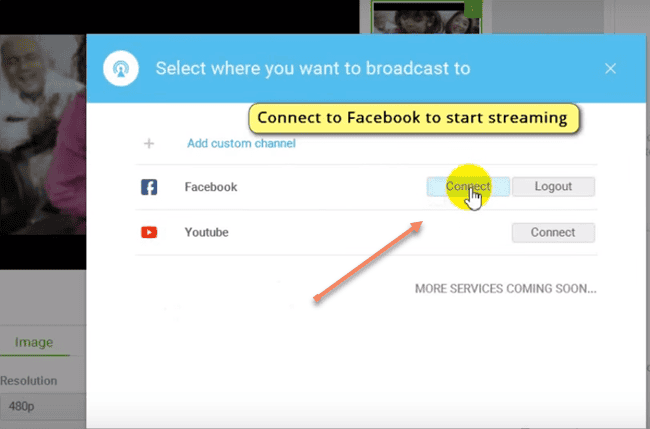Screen dimensions: 650x429
Task: Click the green menu icon on the thumbnail
Action: coord(473,9)
